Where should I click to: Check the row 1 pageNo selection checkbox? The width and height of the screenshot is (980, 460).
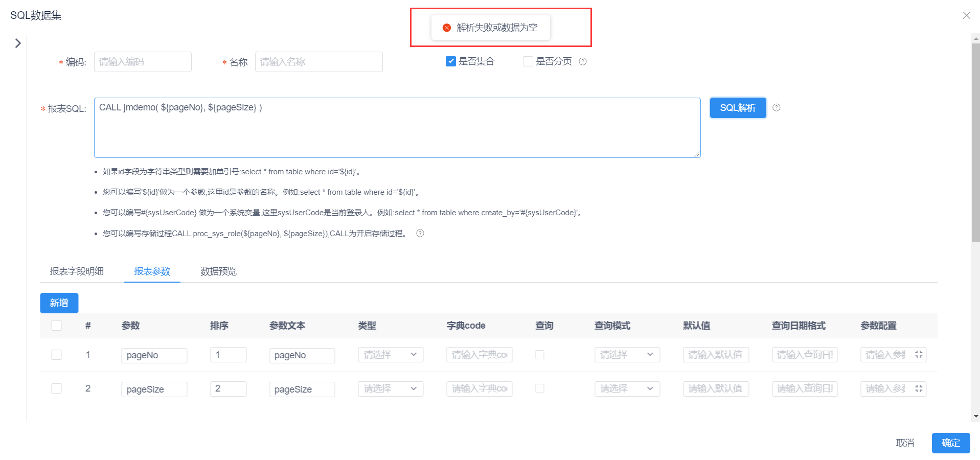coord(57,355)
